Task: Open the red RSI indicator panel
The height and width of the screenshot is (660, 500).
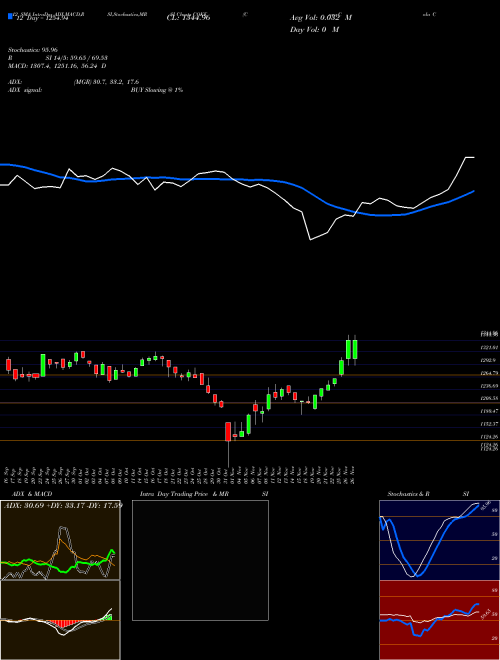Action: [x=439, y=620]
